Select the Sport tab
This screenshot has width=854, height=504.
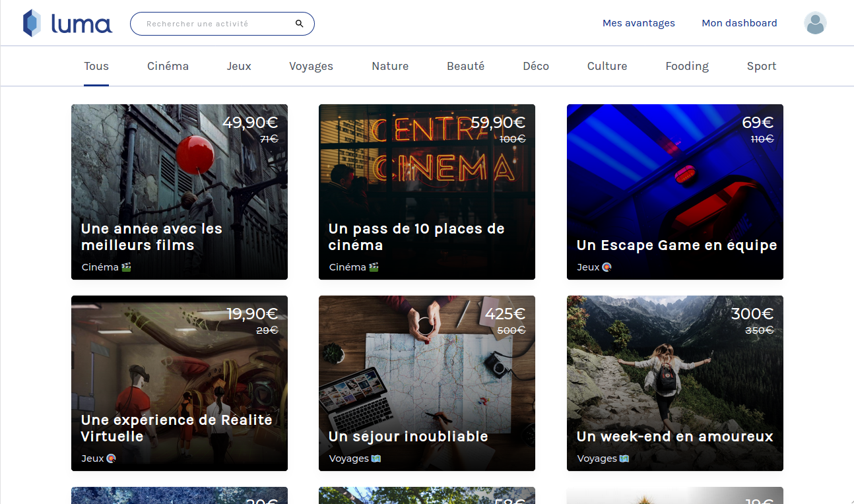click(762, 66)
